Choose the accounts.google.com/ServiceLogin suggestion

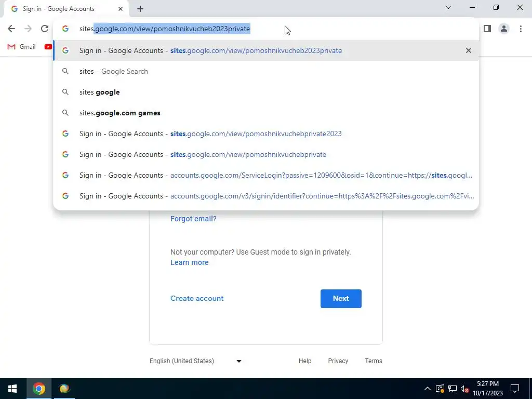click(266, 176)
